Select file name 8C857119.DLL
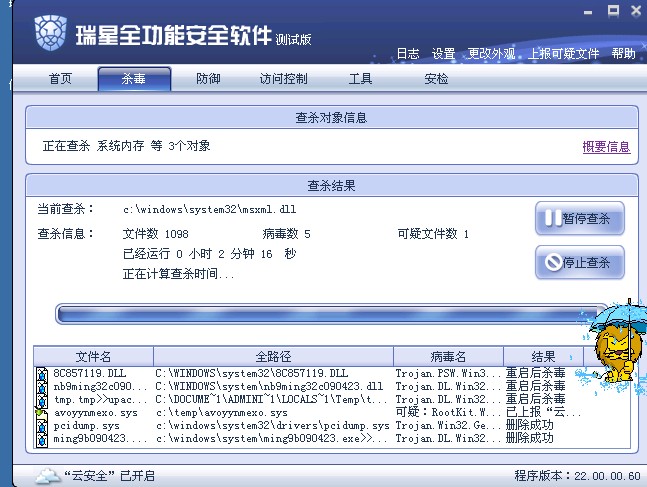Viewport: 647px width, 487px height. tap(90, 374)
